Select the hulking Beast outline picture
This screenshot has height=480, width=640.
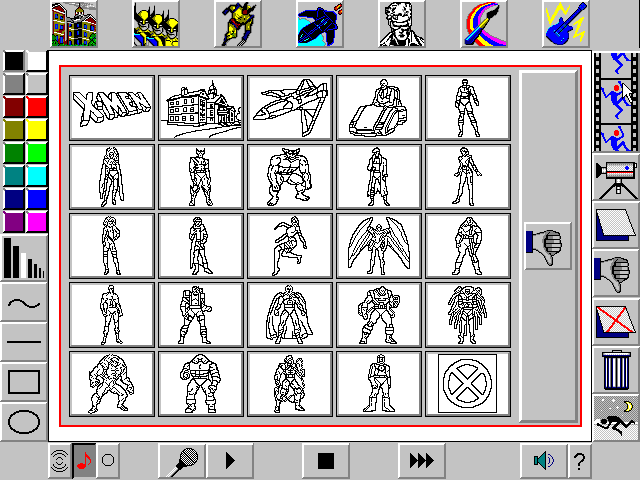point(290,177)
